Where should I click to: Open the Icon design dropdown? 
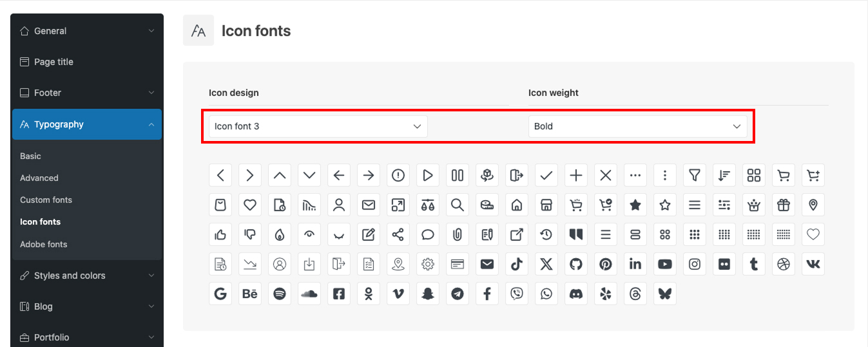[x=318, y=126]
